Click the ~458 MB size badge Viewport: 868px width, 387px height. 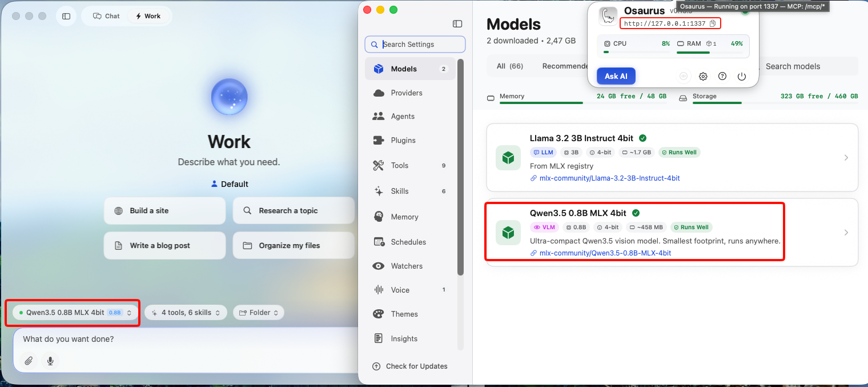[646, 227]
